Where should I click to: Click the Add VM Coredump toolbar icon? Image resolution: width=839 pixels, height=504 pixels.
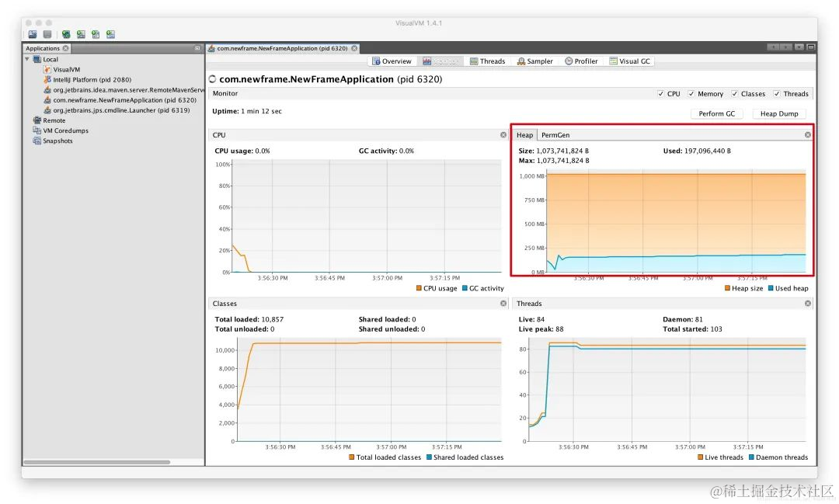pyautogui.click(x=96, y=34)
